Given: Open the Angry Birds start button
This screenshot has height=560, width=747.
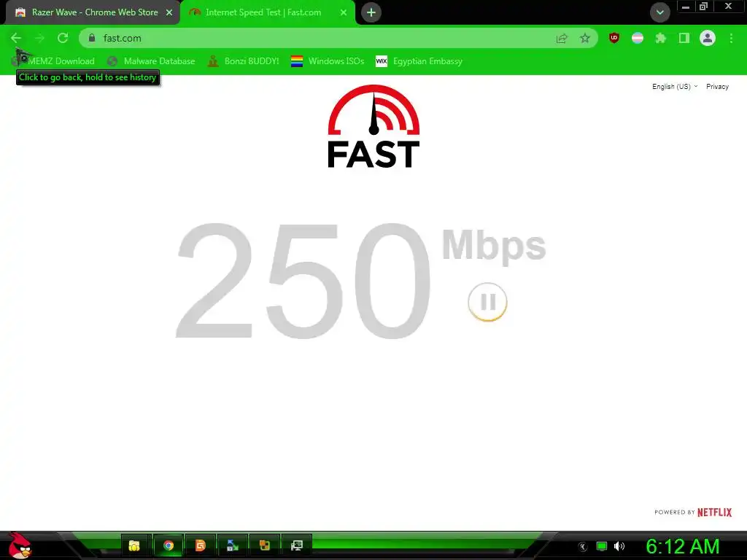Looking at the screenshot, I should tap(20, 545).
